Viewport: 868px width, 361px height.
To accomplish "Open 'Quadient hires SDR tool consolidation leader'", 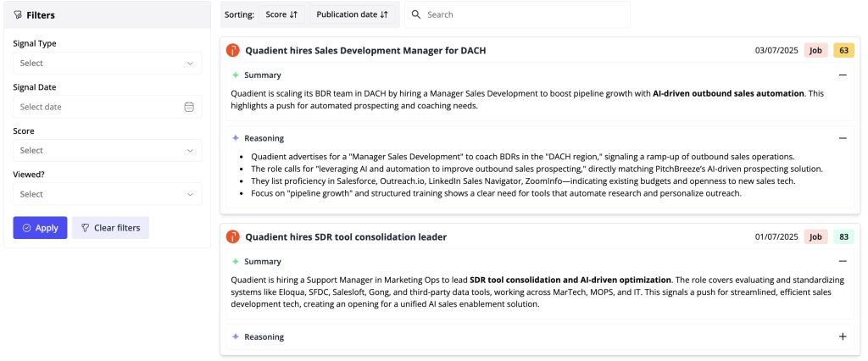I will coord(346,237).
